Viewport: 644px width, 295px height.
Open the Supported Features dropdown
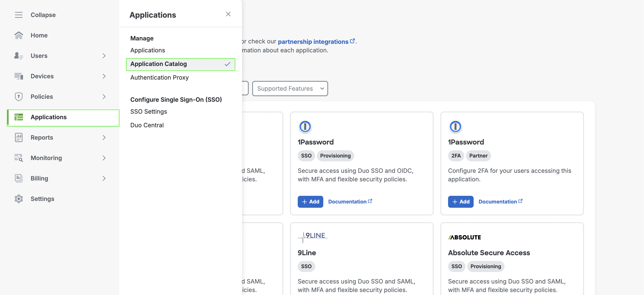pos(290,88)
